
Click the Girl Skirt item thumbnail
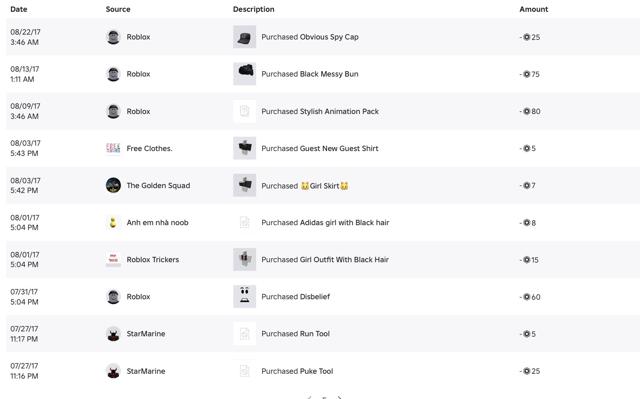[244, 185]
